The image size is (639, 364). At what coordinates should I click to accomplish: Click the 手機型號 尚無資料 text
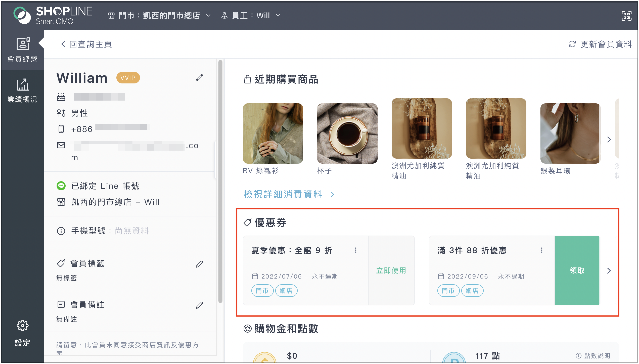110,231
